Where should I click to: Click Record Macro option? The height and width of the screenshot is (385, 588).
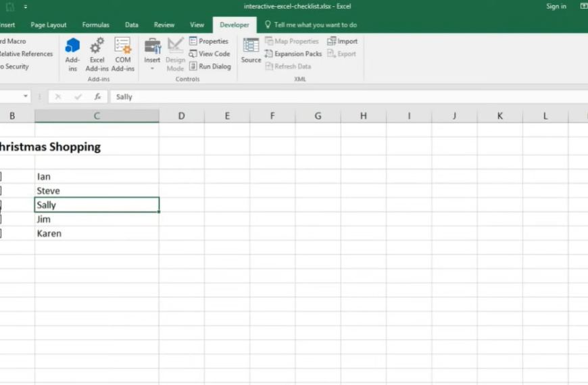coord(13,41)
